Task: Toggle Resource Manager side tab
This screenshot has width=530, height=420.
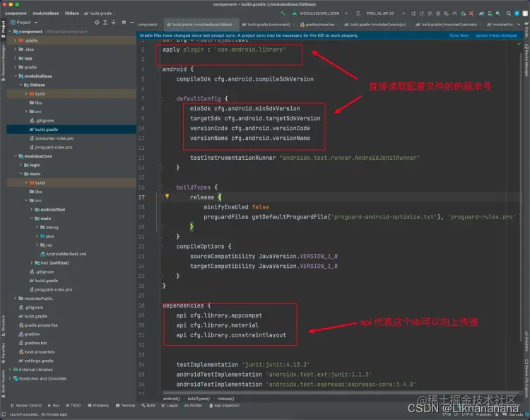Action: click(x=3, y=62)
